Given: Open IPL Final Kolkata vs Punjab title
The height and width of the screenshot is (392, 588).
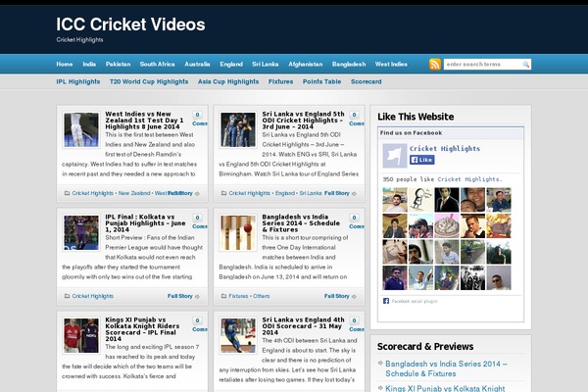Looking at the screenshot, I should [145, 222].
